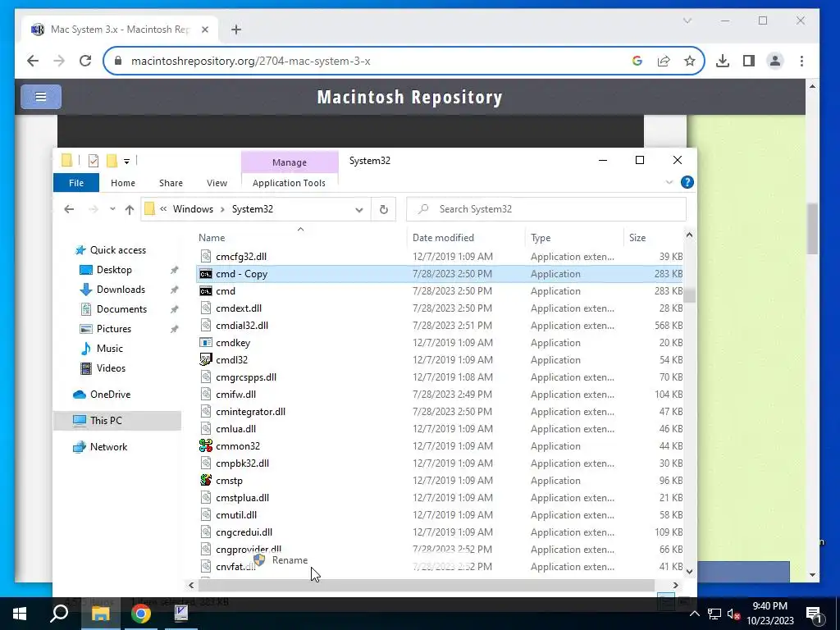Open the customize quick access toolbar dropdown
This screenshot has width=840, height=630.
point(126,161)
